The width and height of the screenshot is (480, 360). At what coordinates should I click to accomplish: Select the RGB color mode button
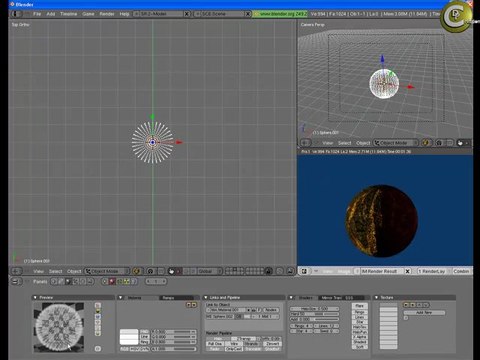[123, 349]
